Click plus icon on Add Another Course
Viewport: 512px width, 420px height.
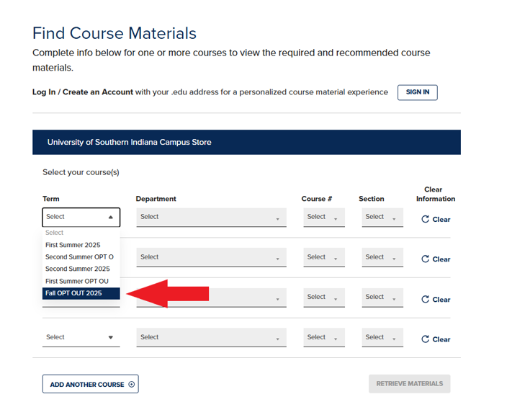point(131,385)
